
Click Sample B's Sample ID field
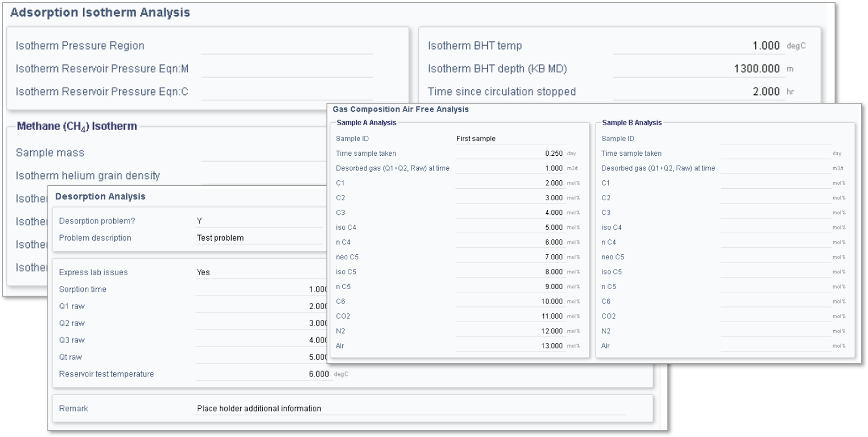(x=775, y=139)
